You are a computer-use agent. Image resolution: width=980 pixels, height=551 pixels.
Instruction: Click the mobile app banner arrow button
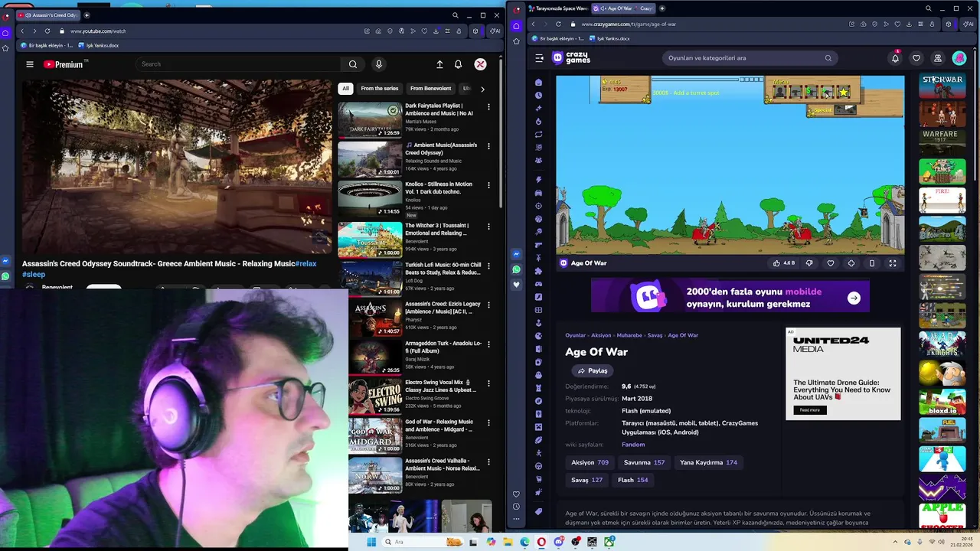pos(854,298)
